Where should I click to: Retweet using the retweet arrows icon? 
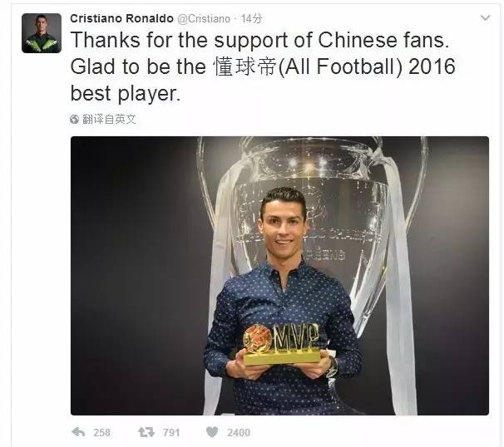point(146,432)
